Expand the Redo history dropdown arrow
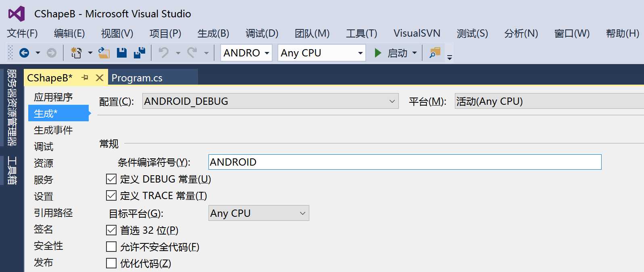The height and width of the screenshot is (272, 644). coord(206,53)
